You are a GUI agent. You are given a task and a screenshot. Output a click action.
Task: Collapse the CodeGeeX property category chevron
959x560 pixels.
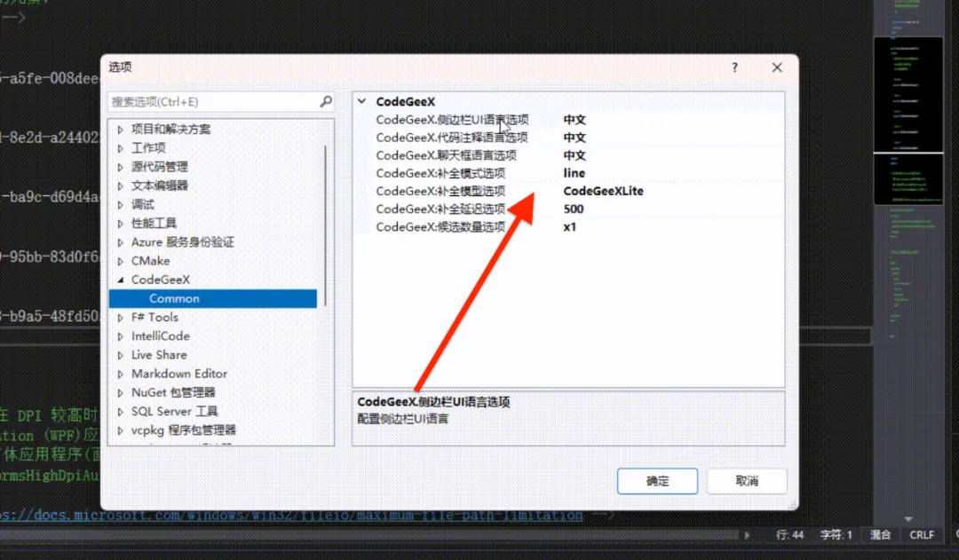pyautogui.click(x=362, y=101)
